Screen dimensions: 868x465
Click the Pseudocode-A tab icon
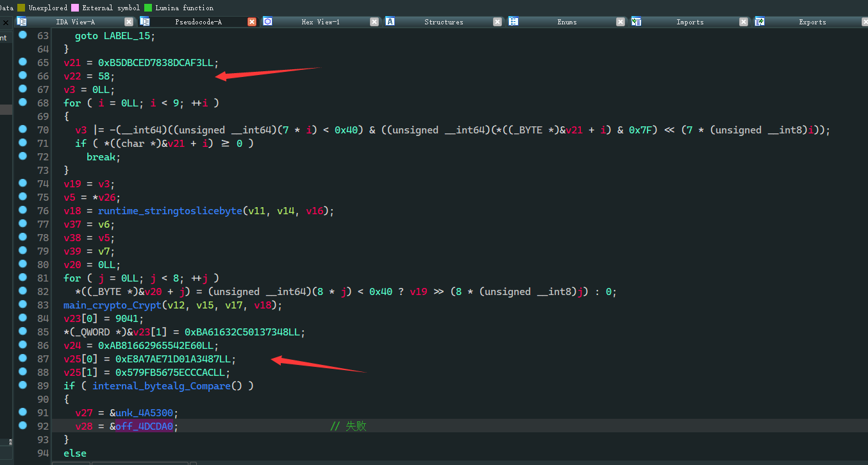145,22
